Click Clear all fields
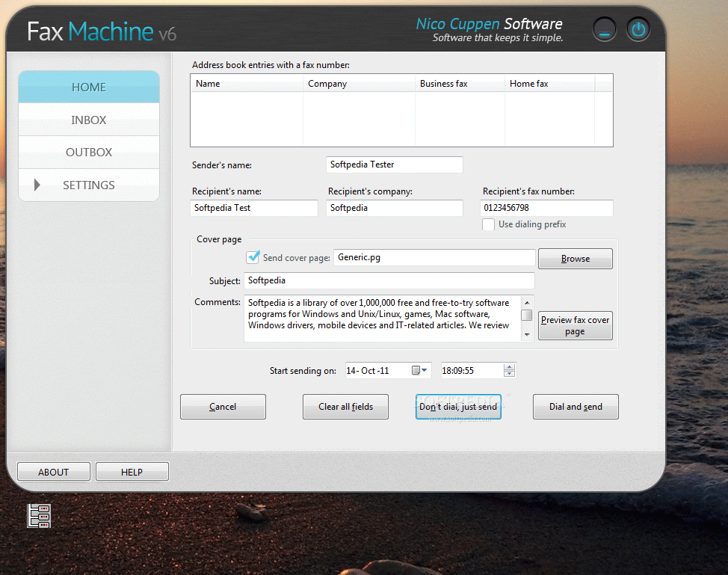This screenshot has height=575, width=728. 345,407
